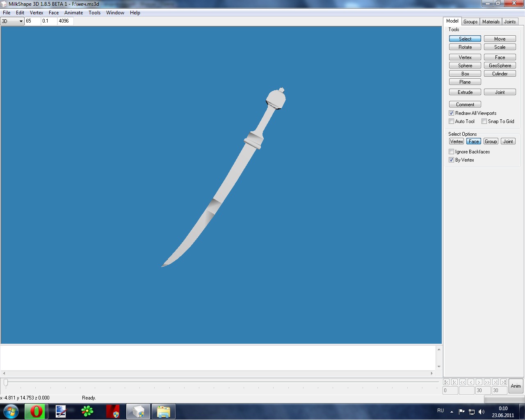Screen dimensions: 525x420
Task: Tick Ignore Backfaces option
Action: click(x=452, y=152)
